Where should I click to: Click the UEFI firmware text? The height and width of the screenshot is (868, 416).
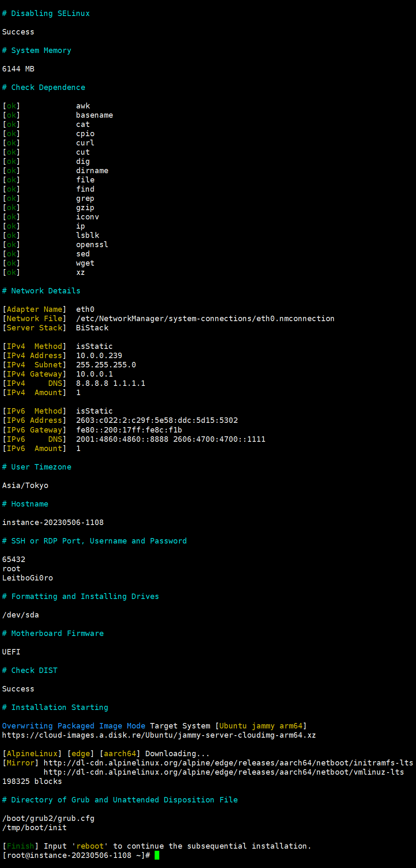tap(11, 652)
